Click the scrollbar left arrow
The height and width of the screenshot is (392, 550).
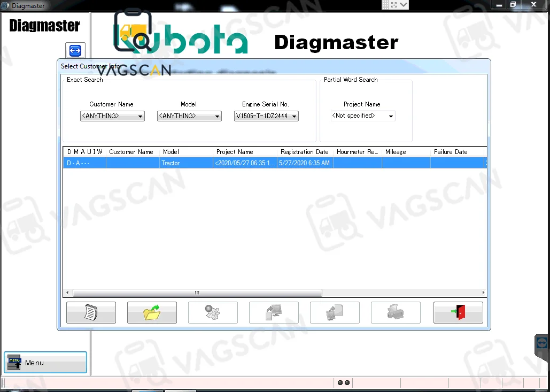68,293
